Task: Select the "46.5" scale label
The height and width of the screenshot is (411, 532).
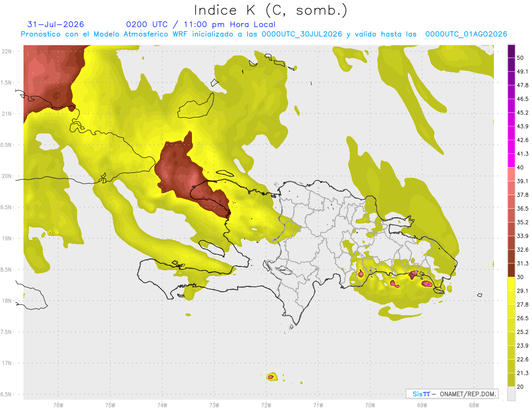Action: click(523, 99)
